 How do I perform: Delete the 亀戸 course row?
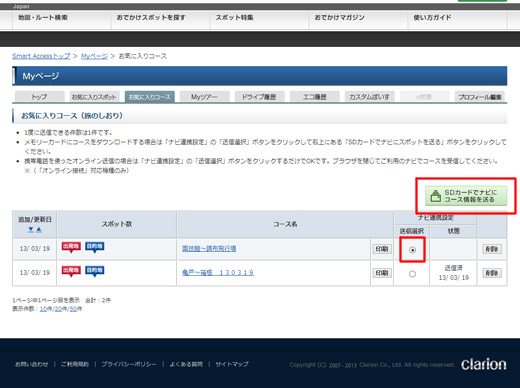pos(492,273)
